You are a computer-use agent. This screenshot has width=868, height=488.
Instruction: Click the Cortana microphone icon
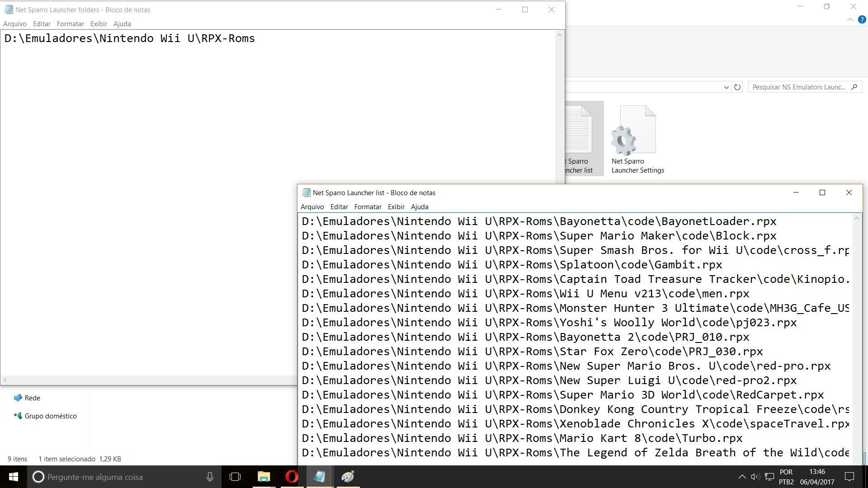pos(210,477)
